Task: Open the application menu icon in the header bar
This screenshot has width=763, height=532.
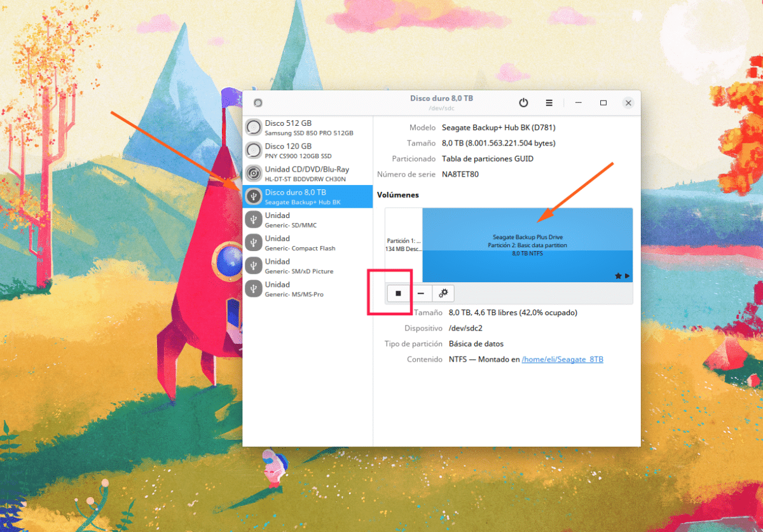Action: coord(258,103)
